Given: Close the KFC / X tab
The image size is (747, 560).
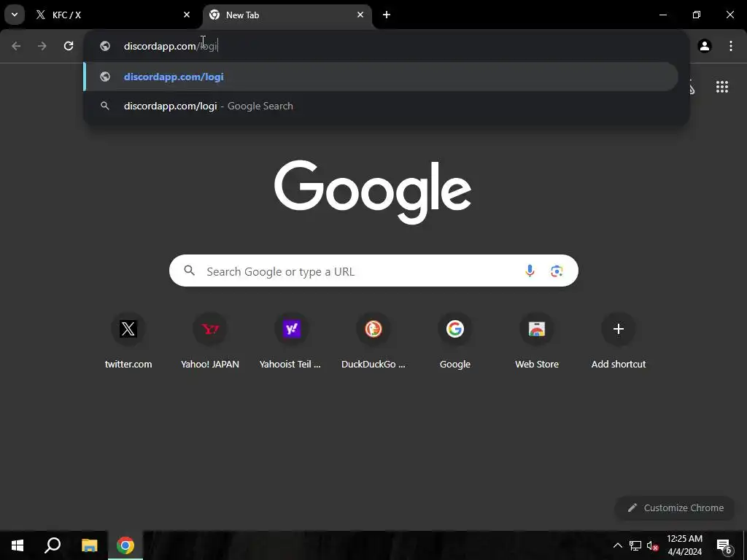Looking at the screenshot, I should (187, 15).
